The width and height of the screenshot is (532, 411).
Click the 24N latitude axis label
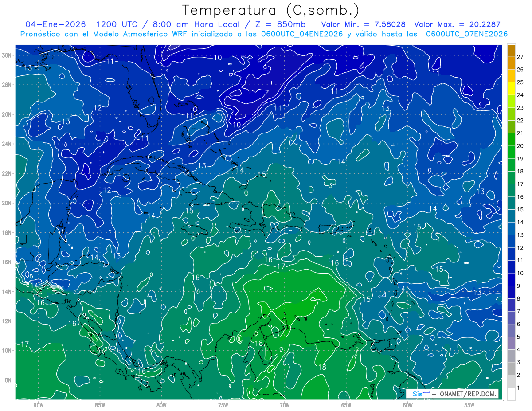tap(7, 144)
